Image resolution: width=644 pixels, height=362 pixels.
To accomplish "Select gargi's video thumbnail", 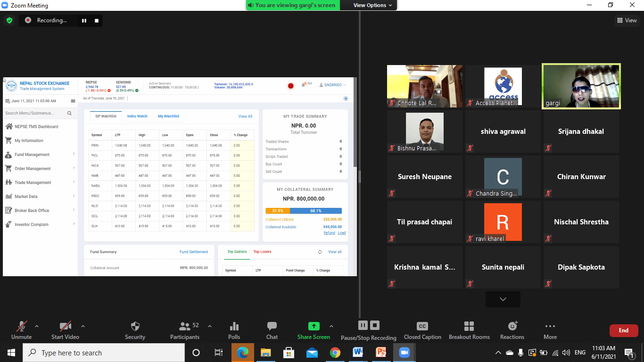I will click(581, 86).
